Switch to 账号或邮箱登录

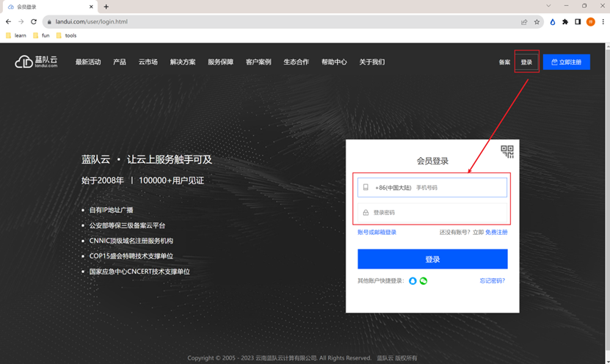click(377, 233)
